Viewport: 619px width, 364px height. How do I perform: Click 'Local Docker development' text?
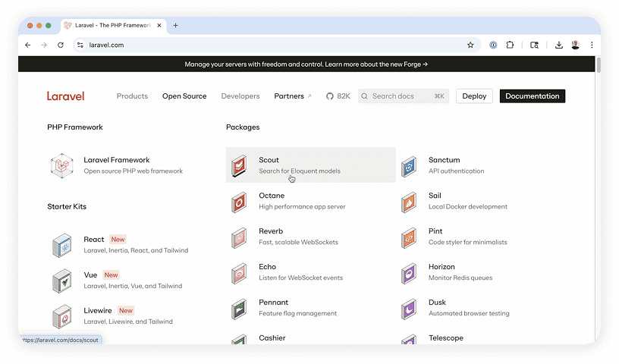pyautogui.click(x=468, y=206)
